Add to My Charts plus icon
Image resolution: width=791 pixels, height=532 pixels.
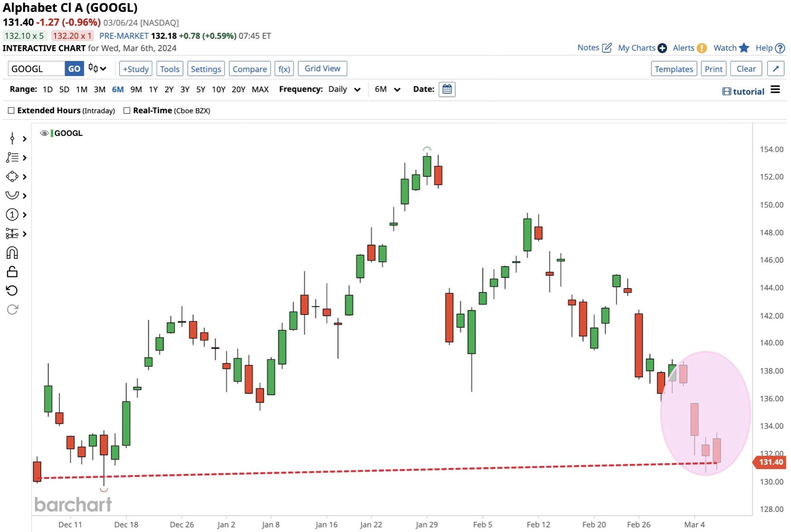[x=662, y=48]
